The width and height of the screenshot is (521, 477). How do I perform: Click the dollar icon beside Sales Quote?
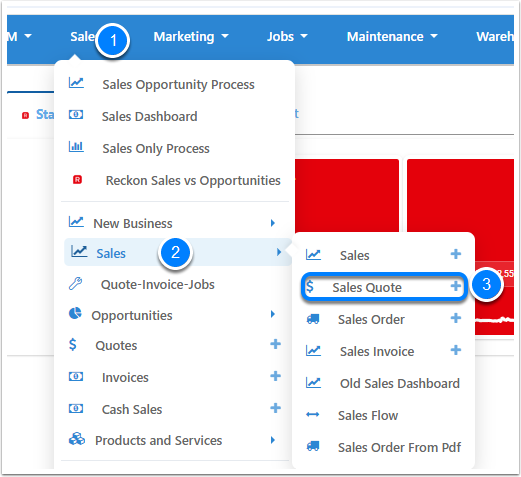[x=310, y=286]
